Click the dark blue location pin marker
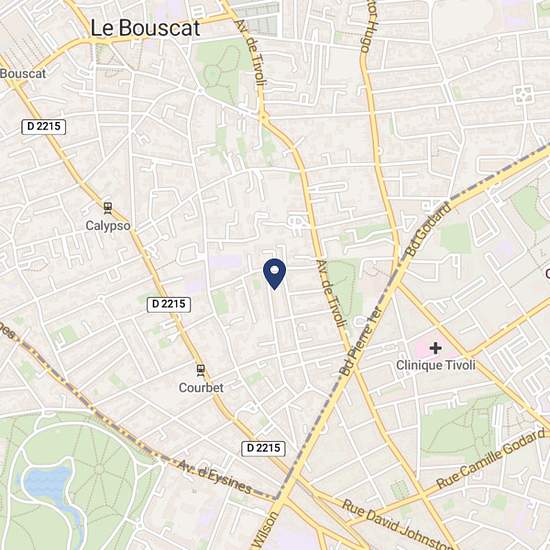Screen dimensions: 550x550 275,274
